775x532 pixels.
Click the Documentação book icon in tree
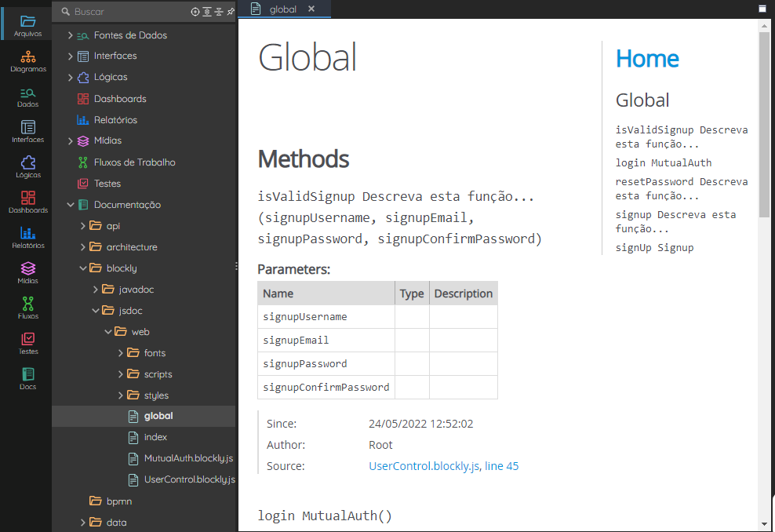pos(83,205)
